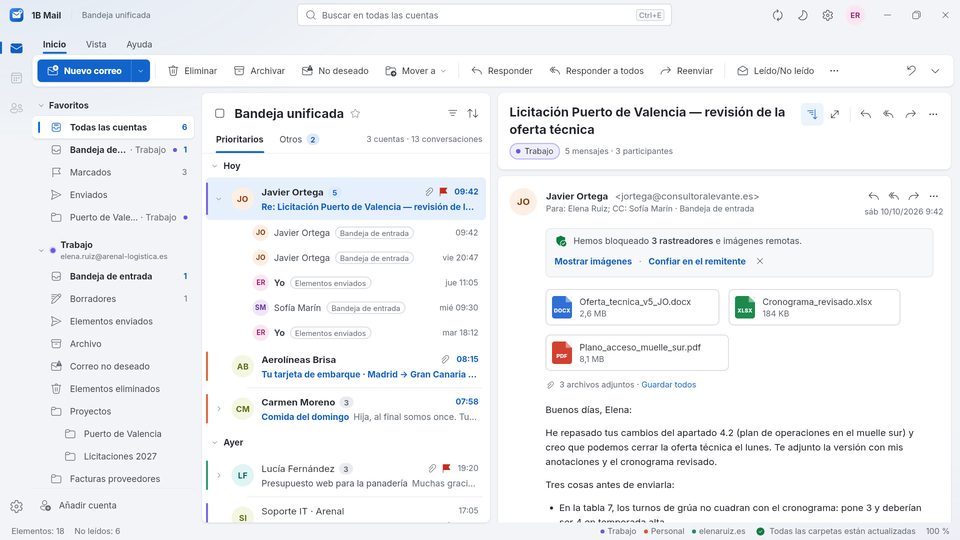Switch to the Otros tab
960x540 pixels.
coord(299,140)
